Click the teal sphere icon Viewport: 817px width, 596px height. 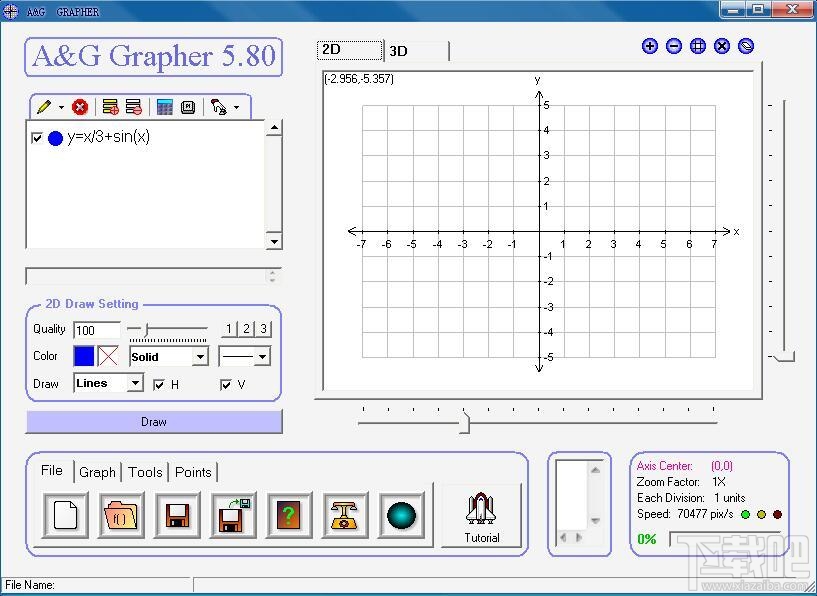tap(401, 515)
